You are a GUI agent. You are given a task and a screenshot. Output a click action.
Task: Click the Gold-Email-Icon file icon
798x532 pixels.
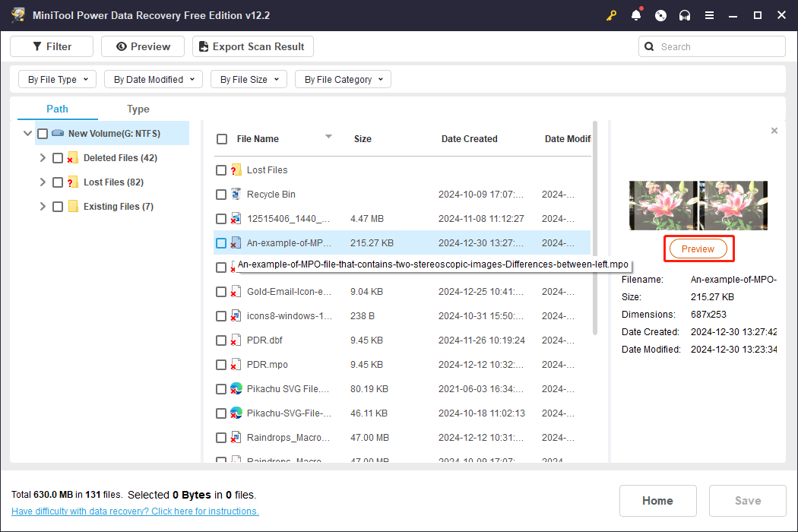pos(236,292)
